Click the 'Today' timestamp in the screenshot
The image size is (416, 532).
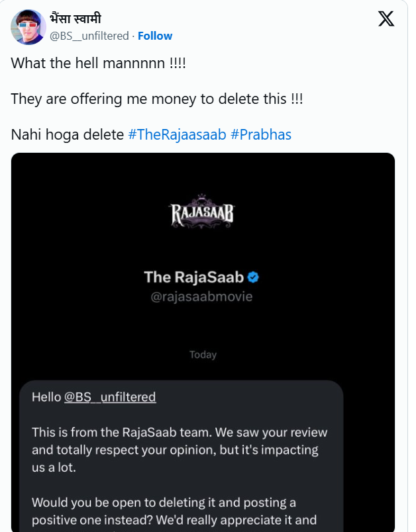(203, 354)
